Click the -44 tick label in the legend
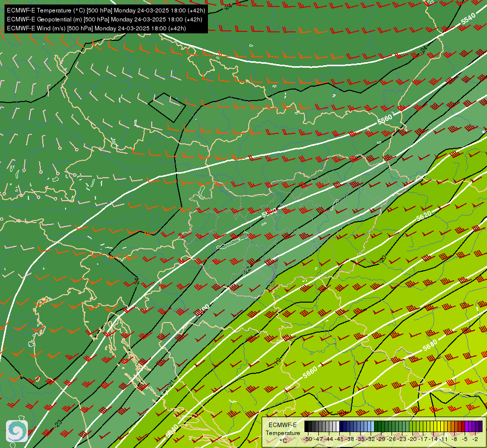Image resolution: width=487 pixels, height=448 pixels. pos(329,439)
